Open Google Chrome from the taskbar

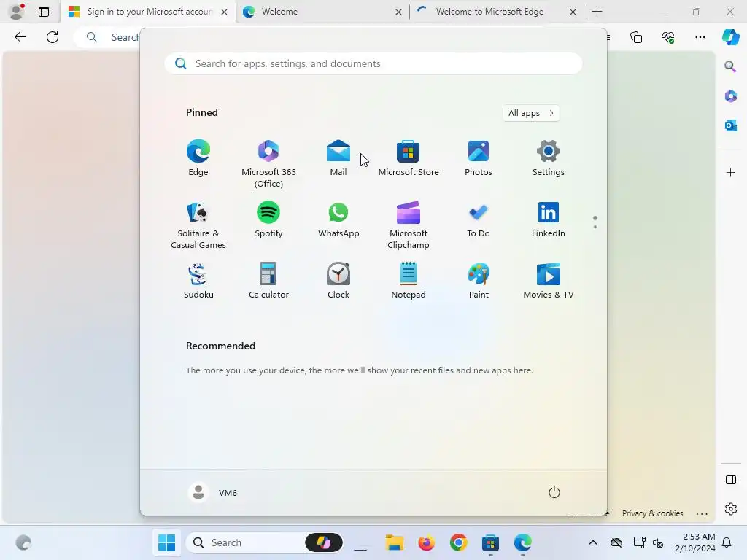[458, 542]
